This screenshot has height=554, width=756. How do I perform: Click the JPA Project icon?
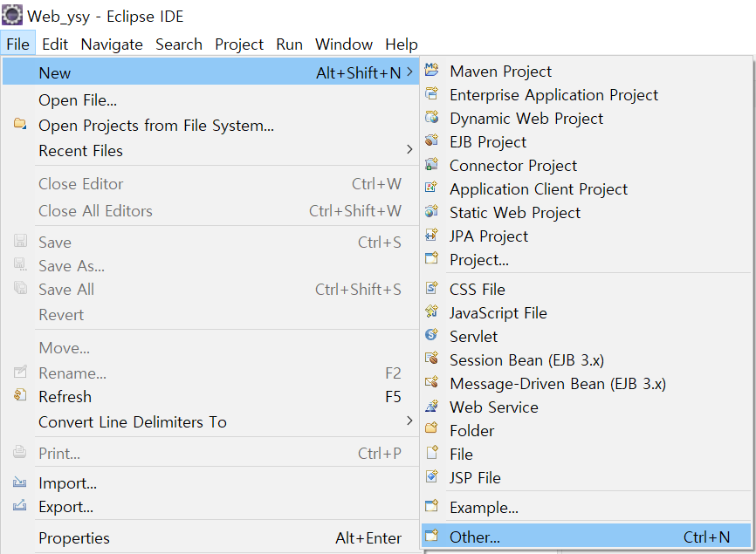[x=431, y=235]
